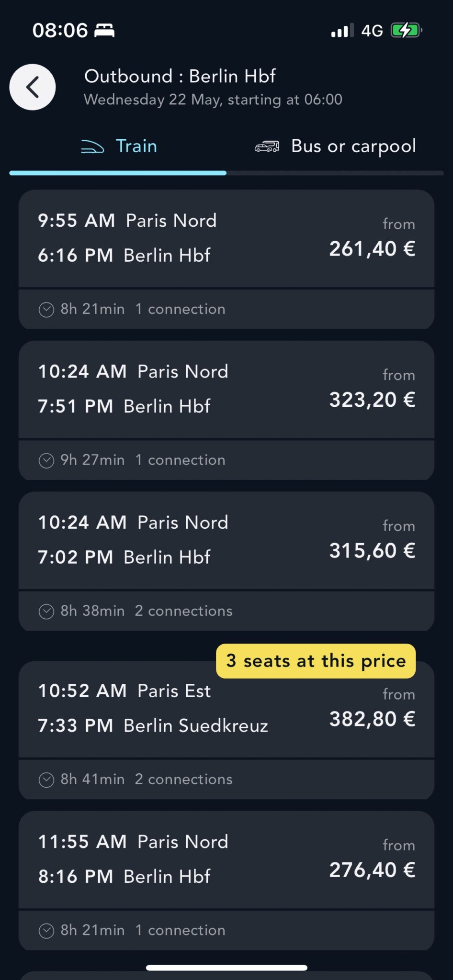Expand 1 connection details for 9:55 trip
This screenshot has height=980, width=453.
pyautogui.click(x=180, y=309)
